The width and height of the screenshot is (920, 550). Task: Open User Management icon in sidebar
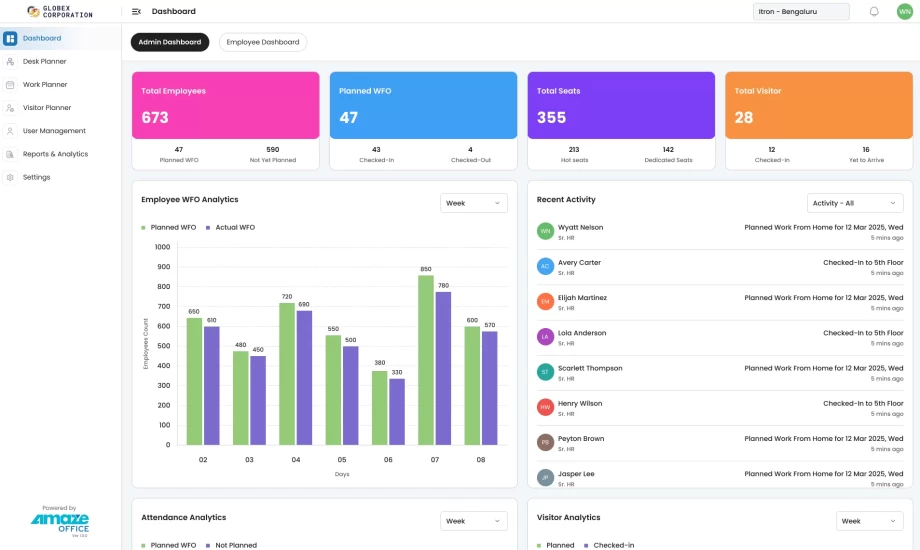(x=10, y=131)
